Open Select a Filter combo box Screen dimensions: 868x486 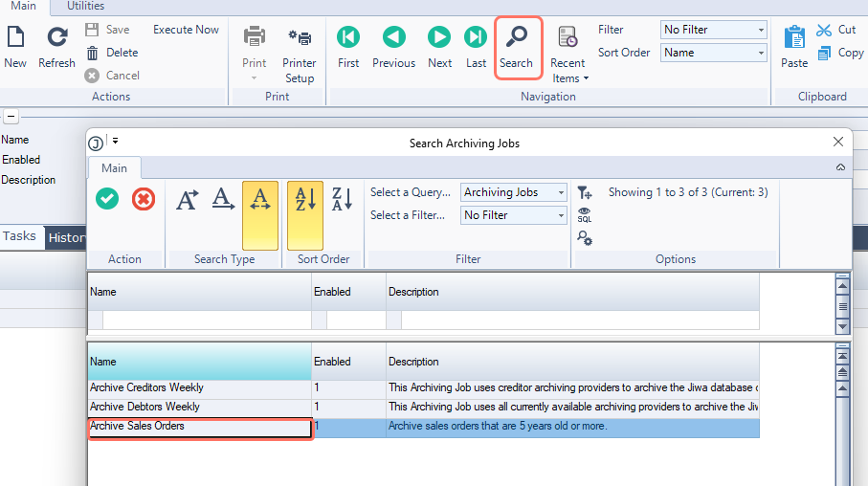coord(513,215)
